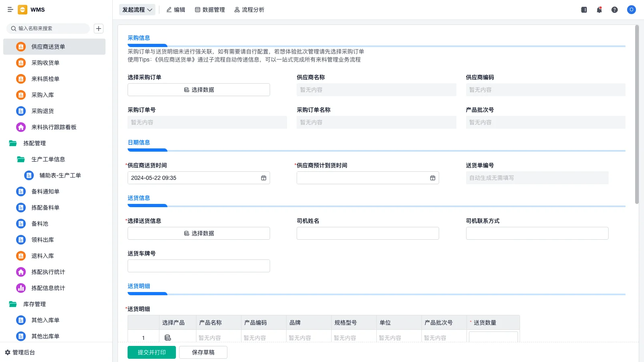Click the 采购入库 orange icon
This screenshot has height=362, width=644.
(x=21, y=95)
